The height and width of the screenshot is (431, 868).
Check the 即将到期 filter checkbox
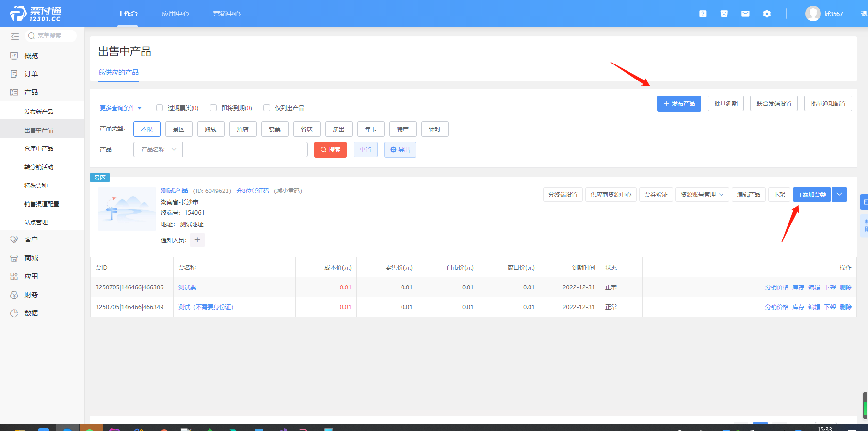tap(213, 108)
